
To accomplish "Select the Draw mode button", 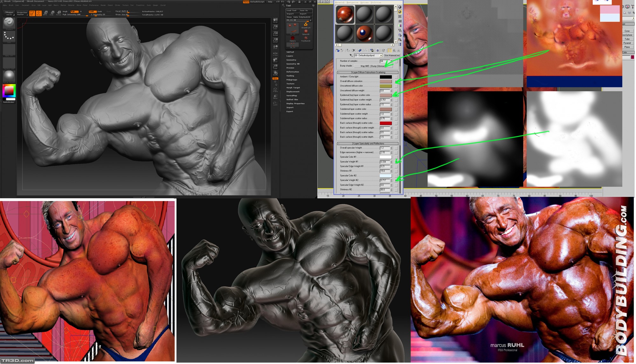I will pyautogui.click(x=38, y=13).
